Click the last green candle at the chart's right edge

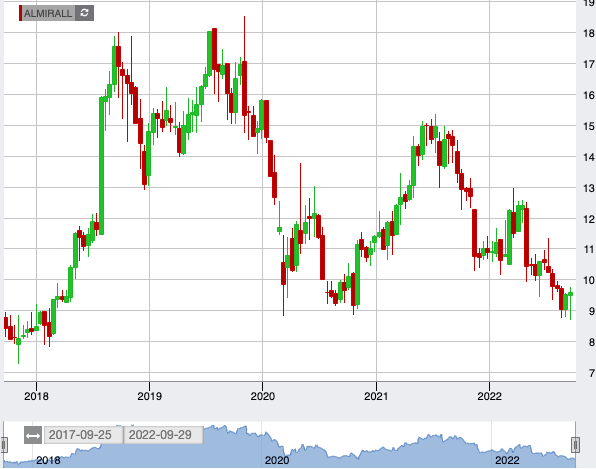coord(570,294)
